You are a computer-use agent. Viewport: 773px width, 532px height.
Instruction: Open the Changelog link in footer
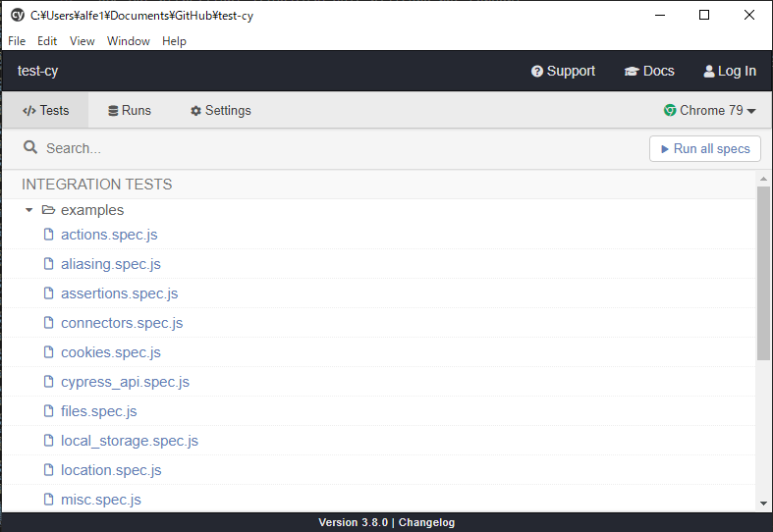pos(426,522)
